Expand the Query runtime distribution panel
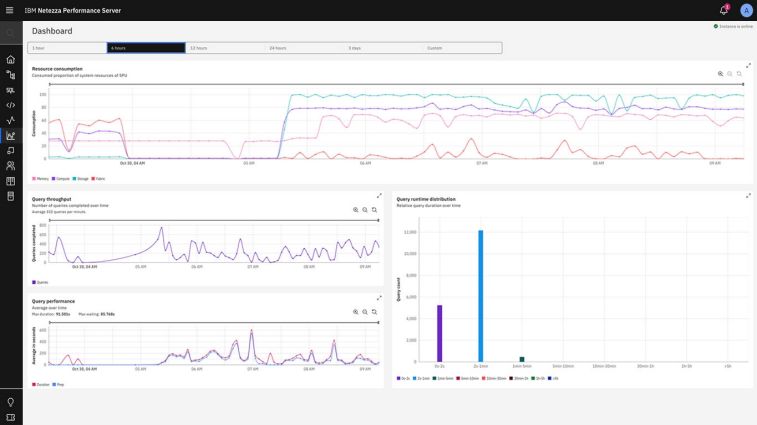Image resolution: width=757 pixels, height=425 pixels. click(748, 196)
